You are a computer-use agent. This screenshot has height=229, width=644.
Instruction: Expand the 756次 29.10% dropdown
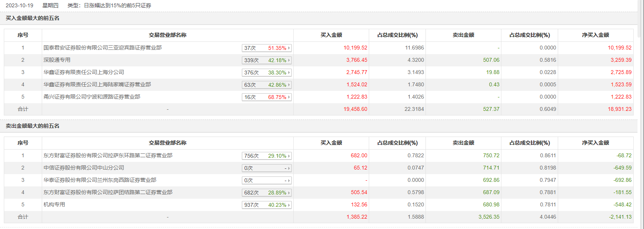267,156
